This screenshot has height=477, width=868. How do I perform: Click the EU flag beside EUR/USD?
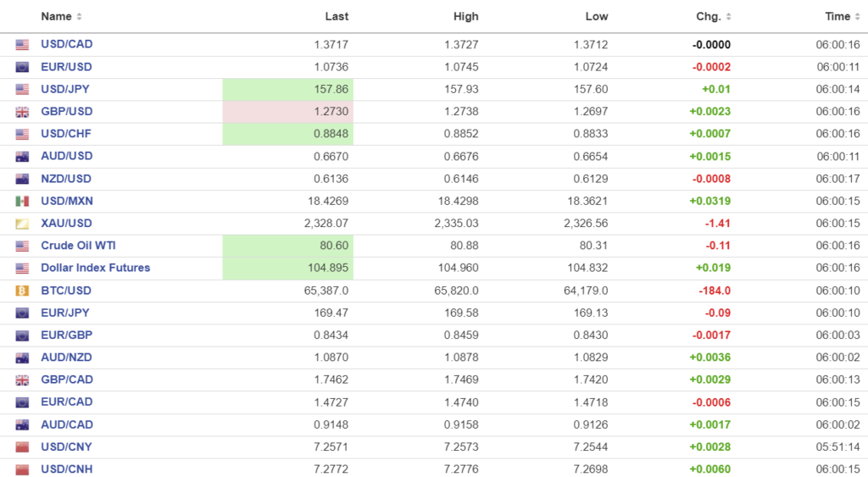pyautogui.click(x=22, y=67)
